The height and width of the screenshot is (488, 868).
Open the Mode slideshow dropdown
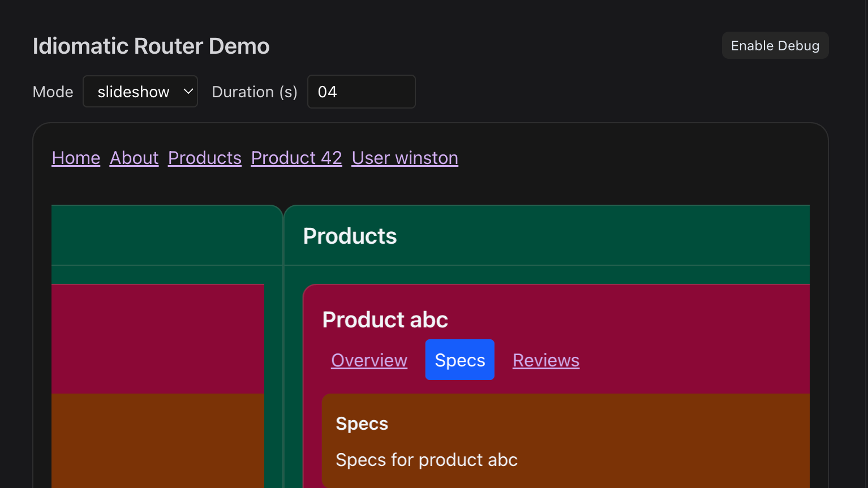click(140, 92)
